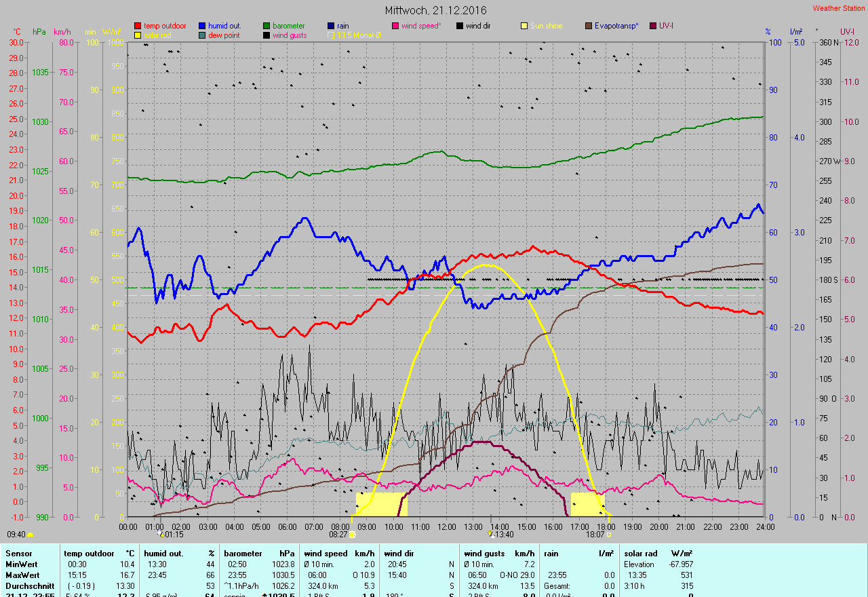Image resolution: width=868 pixels, height=597 pixels.
Task: Click the 'dew point' legend label
Action: (x=224, y=35)
